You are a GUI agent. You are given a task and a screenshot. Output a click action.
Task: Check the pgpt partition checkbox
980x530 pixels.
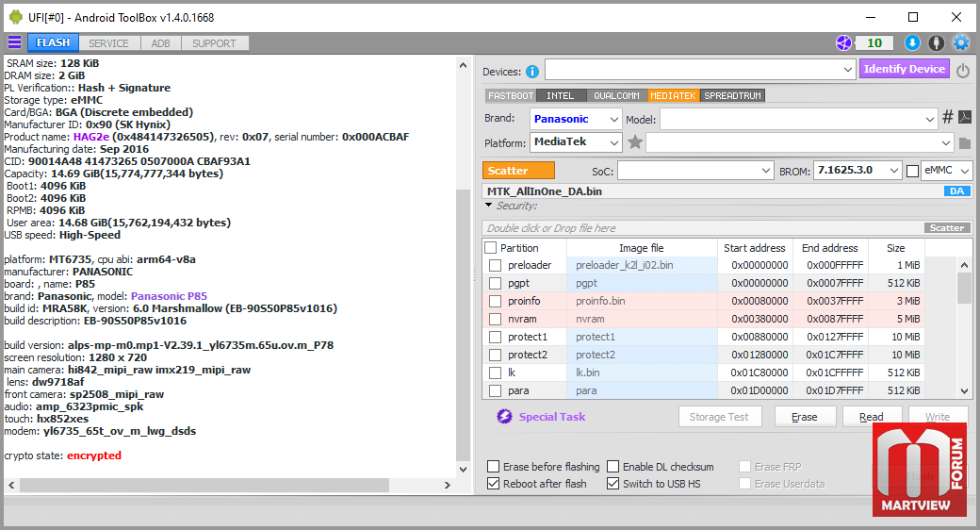tap(495, 284)
